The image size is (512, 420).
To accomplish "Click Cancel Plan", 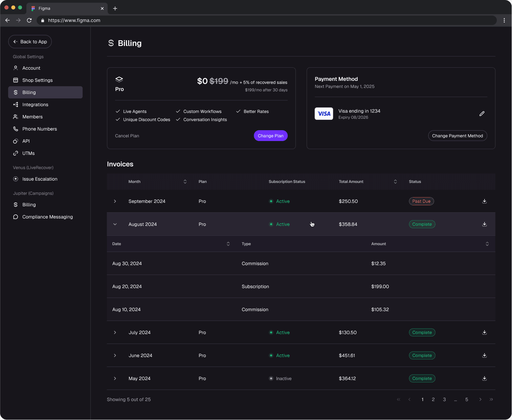I will (x=127, y=136).
